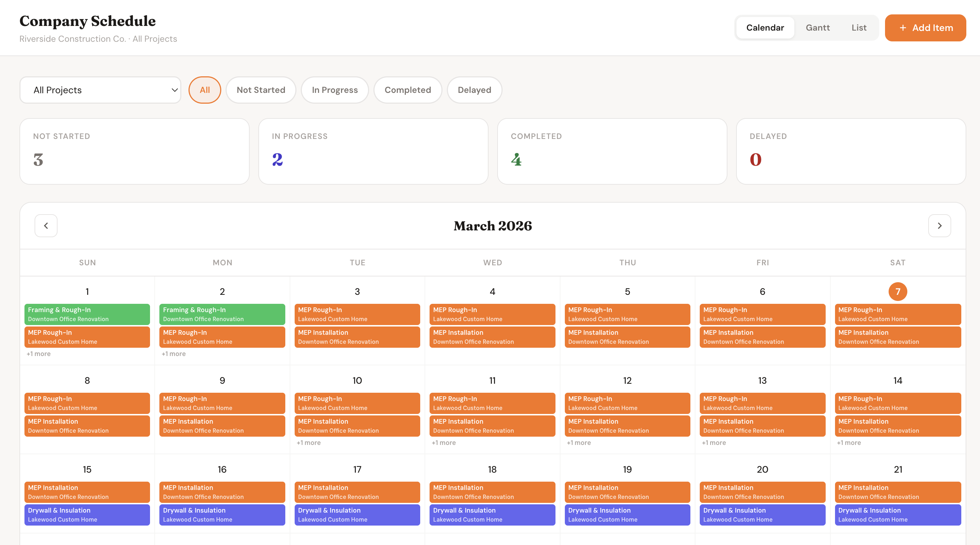Image resolution: width=980 pixels, height=545 pixels.
Task: Switch to the List view
Action: pos(859,27)
